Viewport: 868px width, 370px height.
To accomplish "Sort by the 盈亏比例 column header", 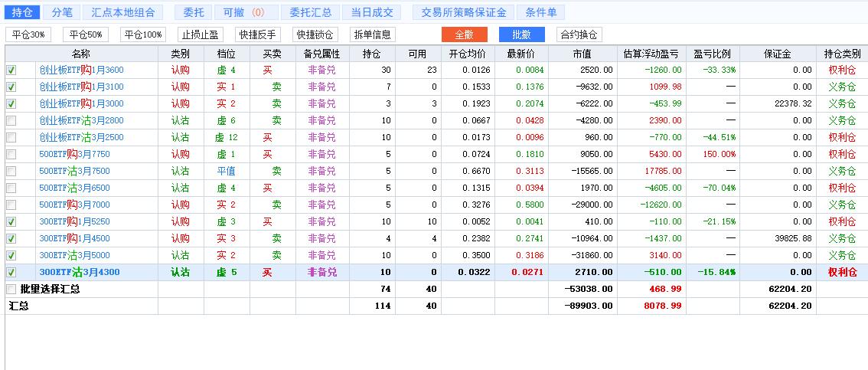I will 713,54.
